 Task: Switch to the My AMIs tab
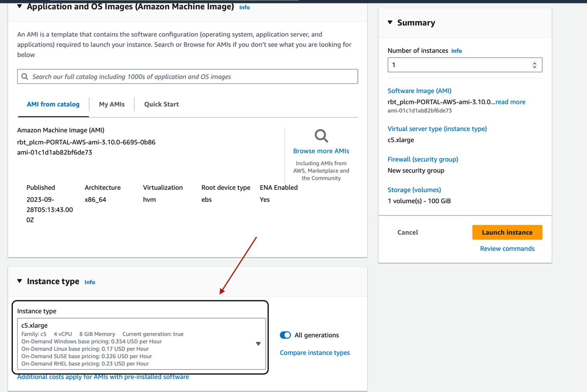coord(112,104)
